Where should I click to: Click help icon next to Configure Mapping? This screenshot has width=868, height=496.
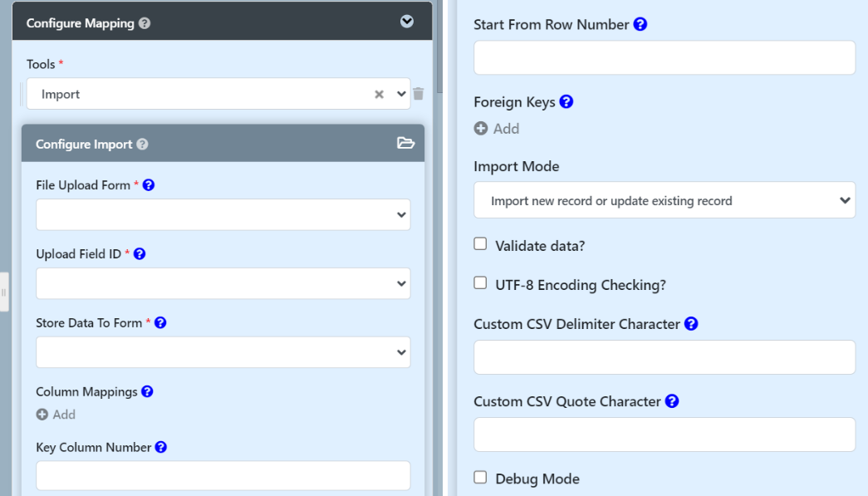pyautogui.click(x=145, y=24)
